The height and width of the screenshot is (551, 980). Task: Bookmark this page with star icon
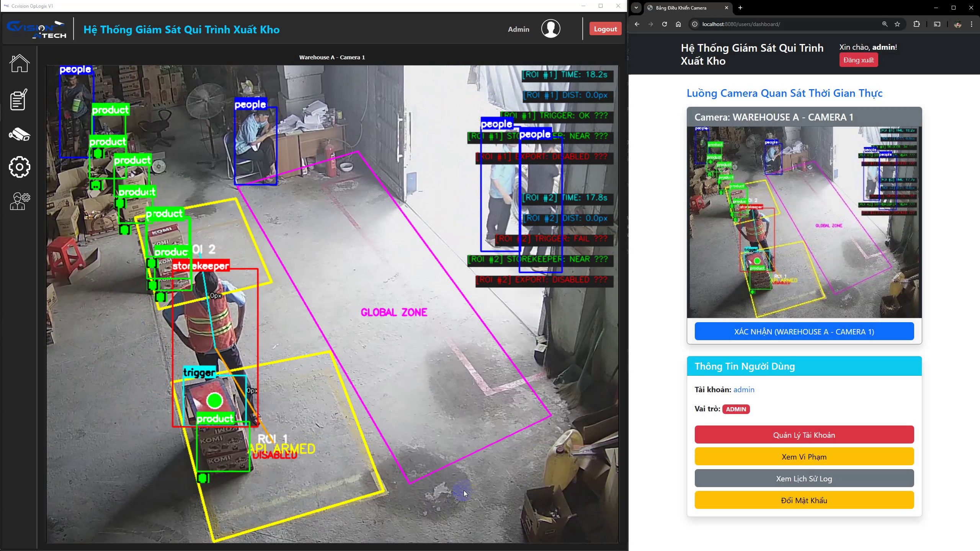[x=897, y=24]
